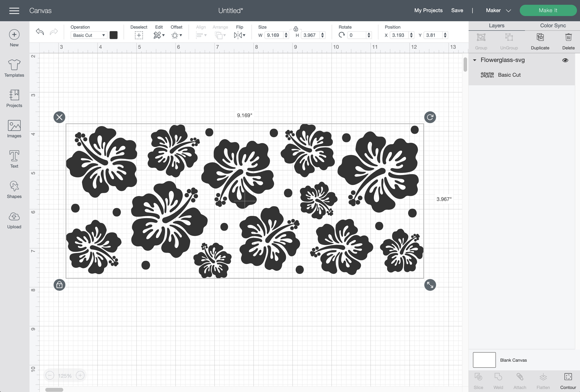This screenshot has height=392, width=580.
Task: Increase the height value with the stepper
Action: tap(323, 33)
